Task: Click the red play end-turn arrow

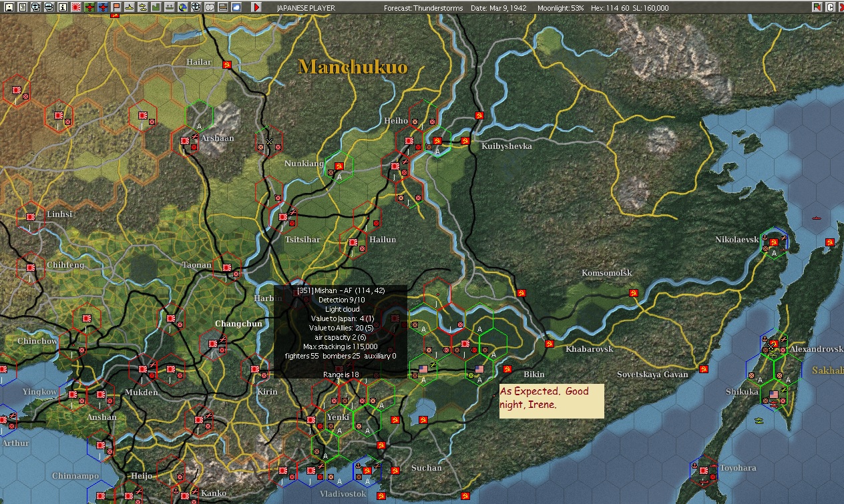Action: coord(256,7)
